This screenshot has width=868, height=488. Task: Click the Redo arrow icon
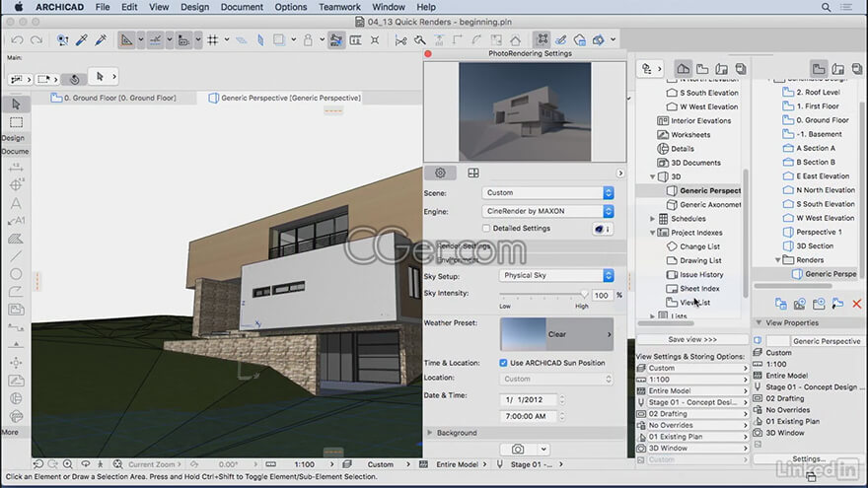point(36,39)
